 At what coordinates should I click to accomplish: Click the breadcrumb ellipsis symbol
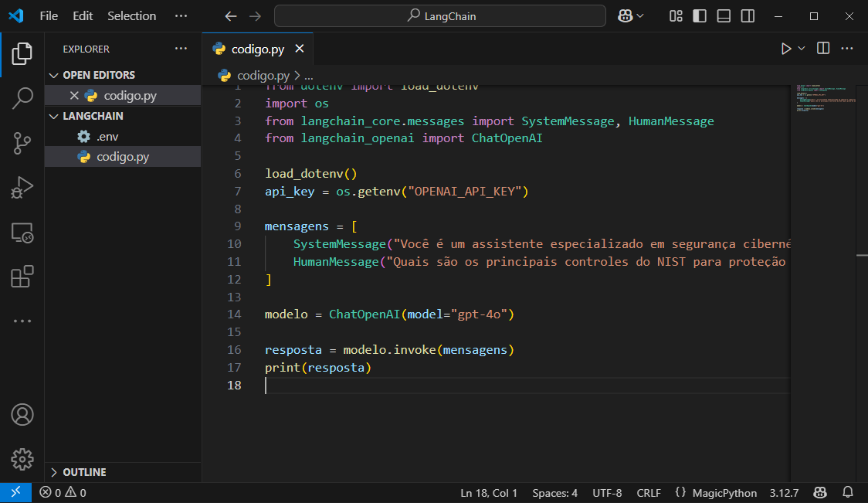pyautogui.click(x=309, y=76)
